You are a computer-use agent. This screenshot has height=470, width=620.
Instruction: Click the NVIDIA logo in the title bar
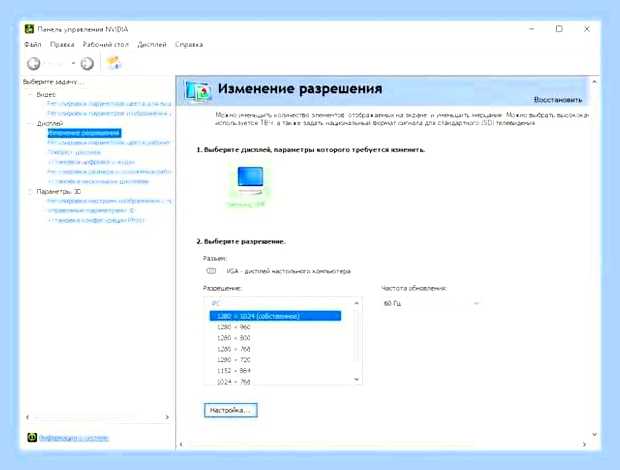coord(29,29)
